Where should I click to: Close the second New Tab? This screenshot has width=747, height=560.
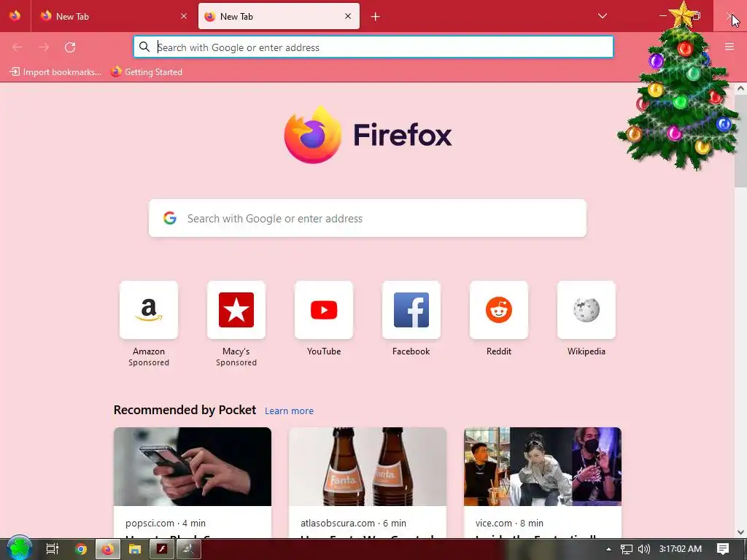coord(348,16)
